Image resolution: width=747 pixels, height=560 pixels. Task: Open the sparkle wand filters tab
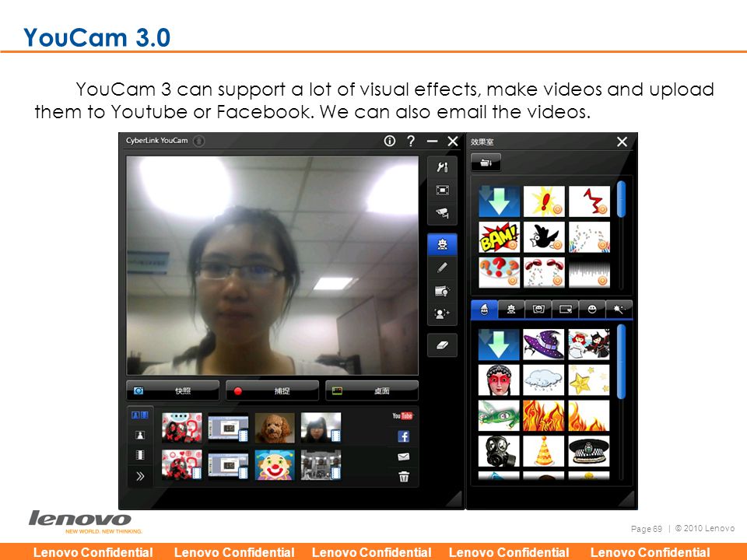(619, 310)
